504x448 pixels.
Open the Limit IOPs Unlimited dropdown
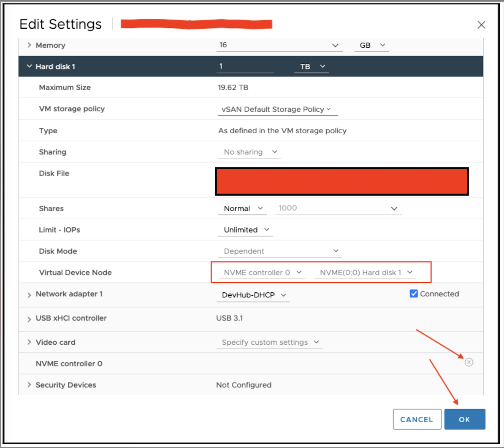pos(246,230)
